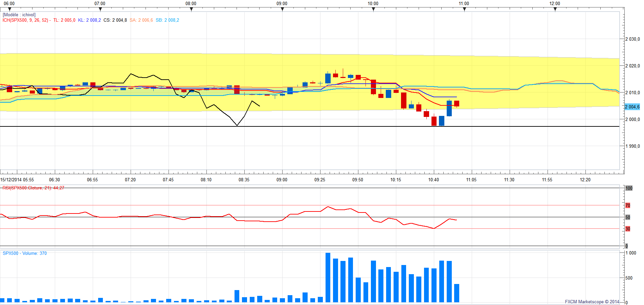Click the 08:00 time marker triangle
Image resolution: width=644 pixels, height=305 pixels.
click(x=191, y=9)
